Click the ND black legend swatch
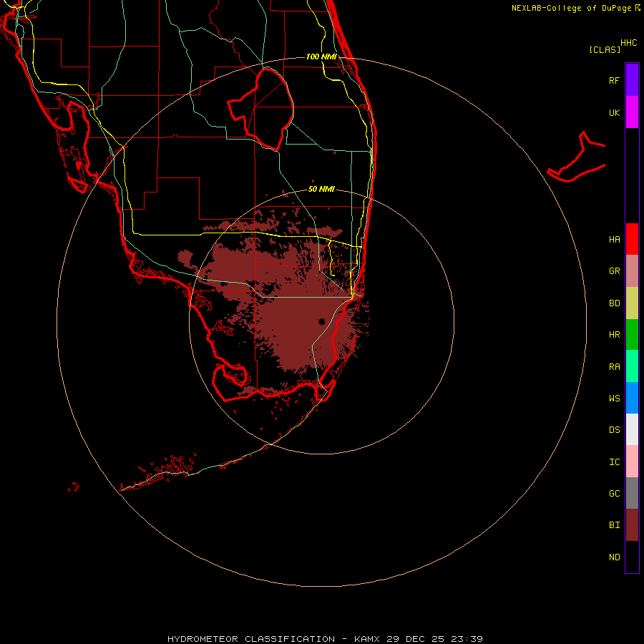 coord(632,557)
